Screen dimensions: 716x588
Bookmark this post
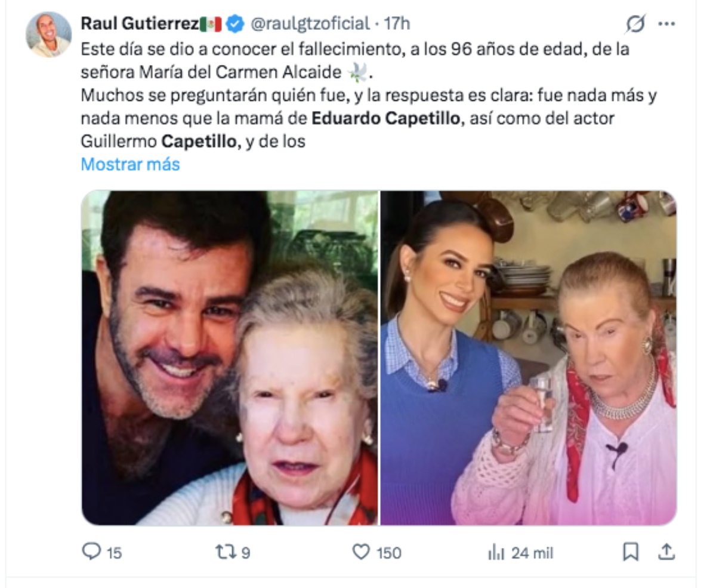[631, 552]
